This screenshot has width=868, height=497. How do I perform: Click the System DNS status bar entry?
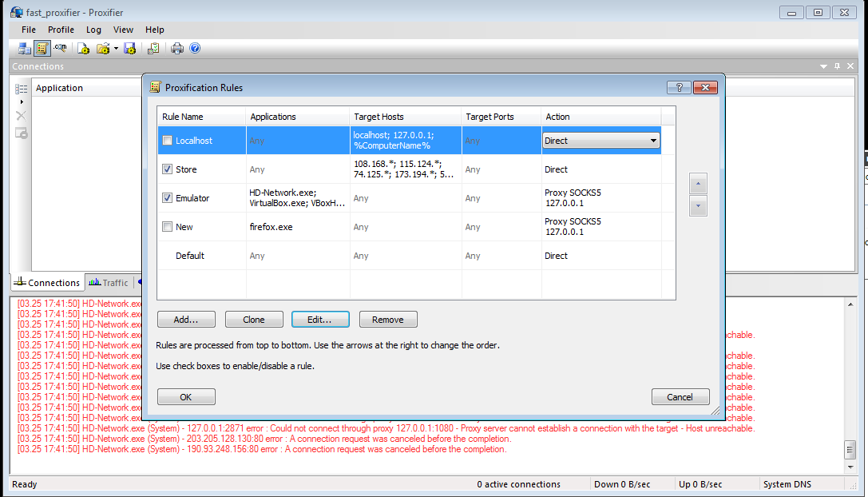(787, 484)
